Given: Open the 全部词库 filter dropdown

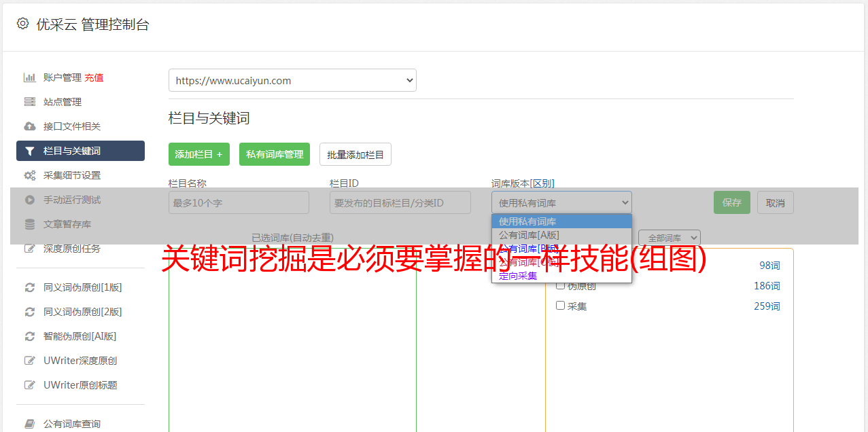Looking at the screenshot, I should point(670,238).
